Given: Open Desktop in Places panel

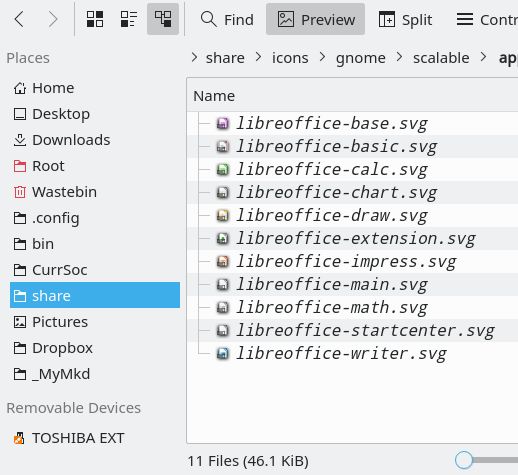Looking at the screenshot, I should pos(95,114).
